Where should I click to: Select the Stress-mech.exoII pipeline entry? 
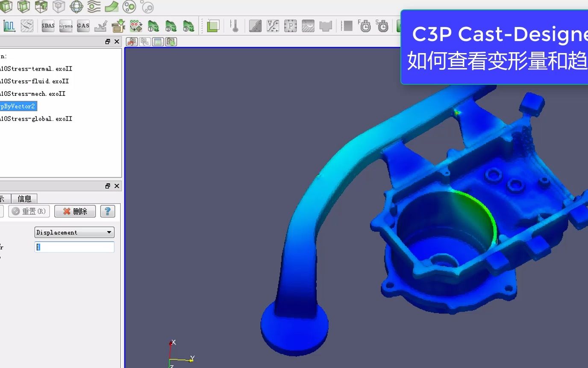pyautogui.click(x=32, y=93)
